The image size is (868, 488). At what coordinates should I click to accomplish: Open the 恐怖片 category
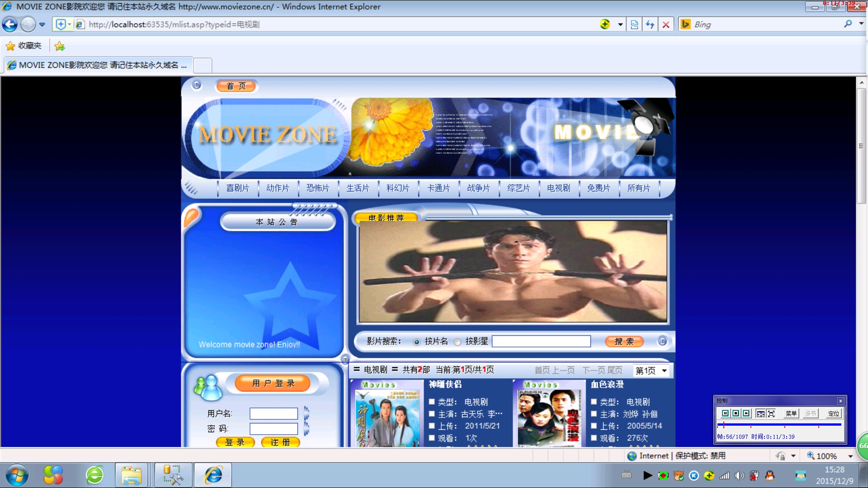coord(318,188)
